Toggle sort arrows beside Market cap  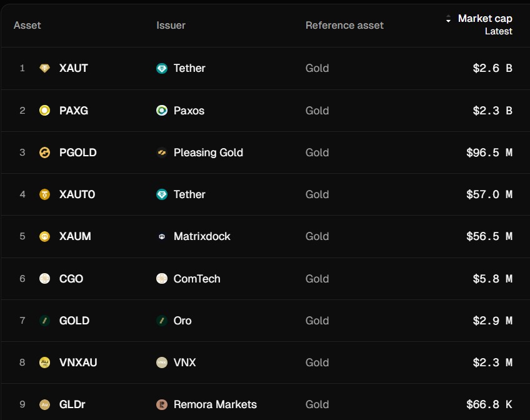[448, 19]
